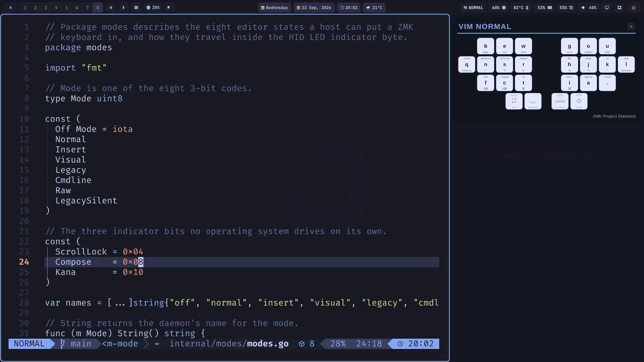
Task: Click the 'w' word key
Action: pos(523,46)
